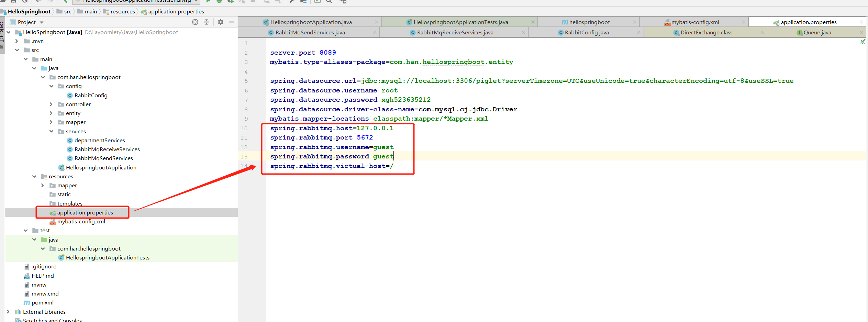868x322 pixels.
Task: Expand the controller package
Action: (51, 104)
